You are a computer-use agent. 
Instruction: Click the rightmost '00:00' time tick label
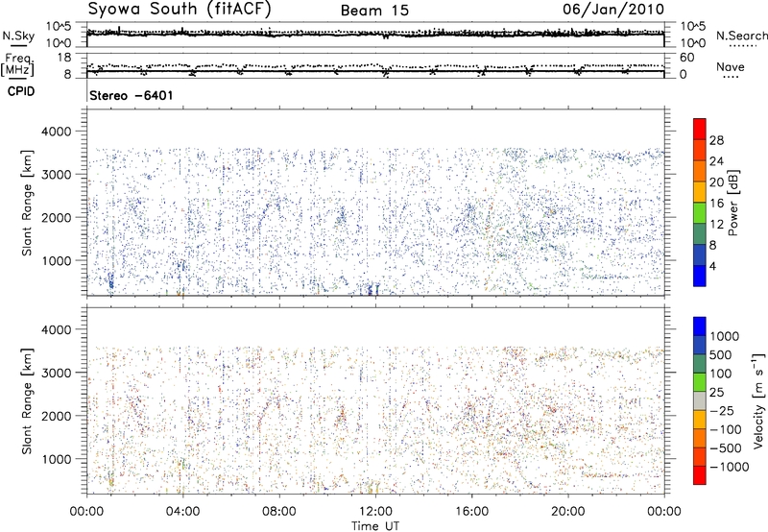coord(664,512)
